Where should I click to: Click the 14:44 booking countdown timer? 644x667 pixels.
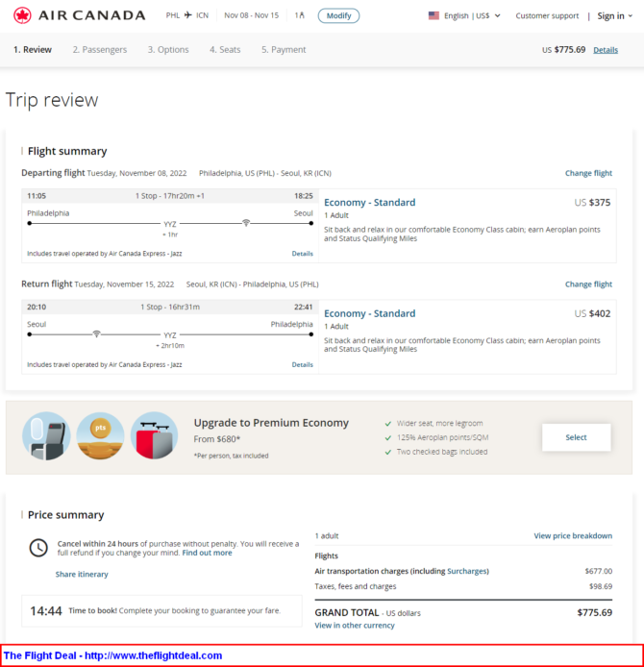coord(46,611)
